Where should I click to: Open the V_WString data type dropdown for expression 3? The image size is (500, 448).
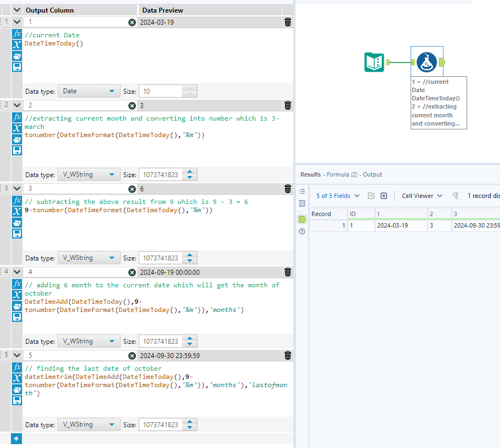tap(89, 258)
